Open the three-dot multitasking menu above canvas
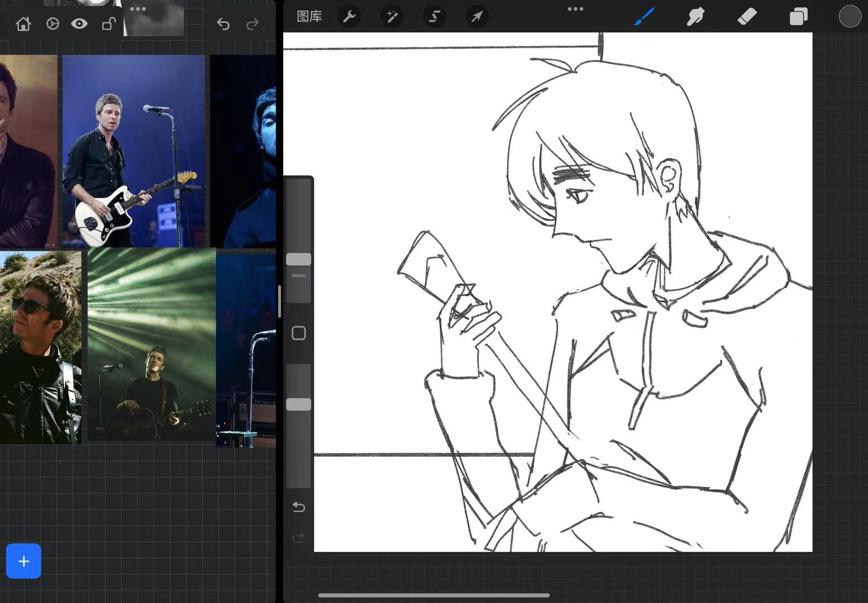Image resolution: width=868 pixels, height=603 pixels. (x=575, y=9)
